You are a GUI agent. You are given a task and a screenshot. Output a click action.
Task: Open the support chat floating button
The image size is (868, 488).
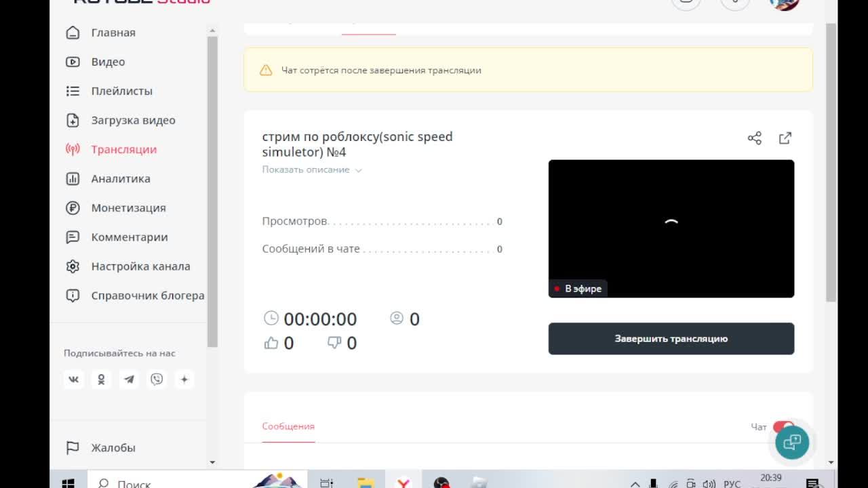point(792,443)
